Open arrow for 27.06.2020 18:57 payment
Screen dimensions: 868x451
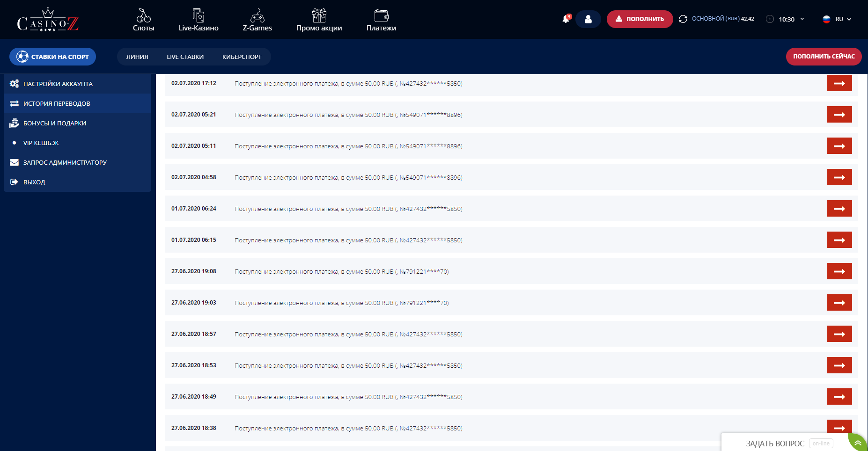839,334
